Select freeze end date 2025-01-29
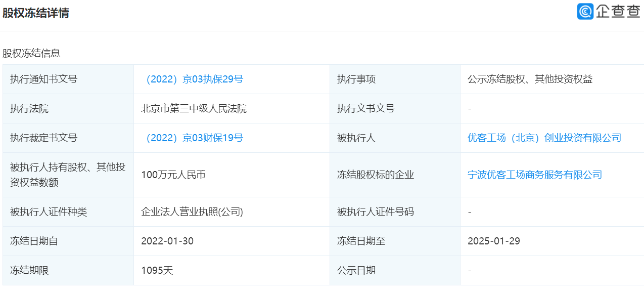Viewport: 644px width, 295px height. (x=494, y=241)
